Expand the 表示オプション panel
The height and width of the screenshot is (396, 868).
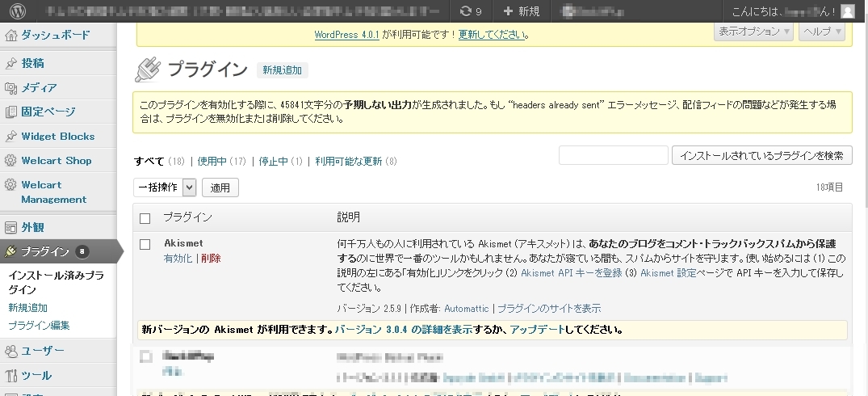(x=753, y=32)
